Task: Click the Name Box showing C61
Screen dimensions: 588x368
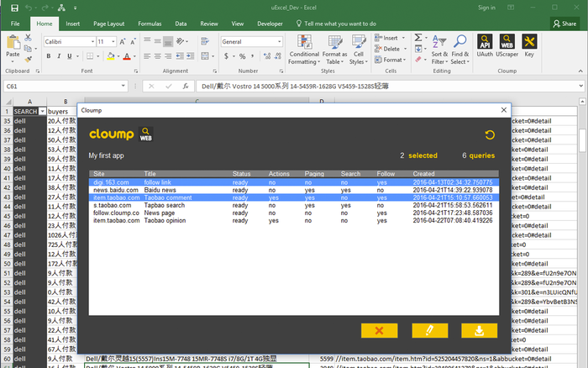Action: (x=66, y=87)
